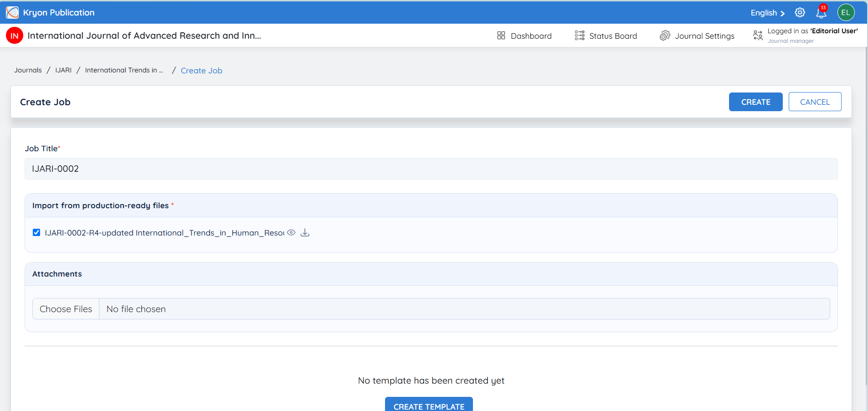Click the red IN journal badge
The width and height of the screenshot is (868, 411).
(x=15, y=36)
